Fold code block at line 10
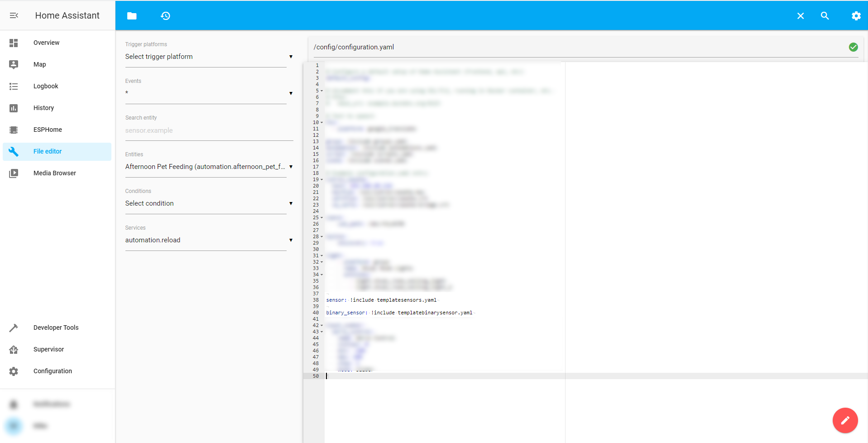868x443 pixels. (322, 122)
